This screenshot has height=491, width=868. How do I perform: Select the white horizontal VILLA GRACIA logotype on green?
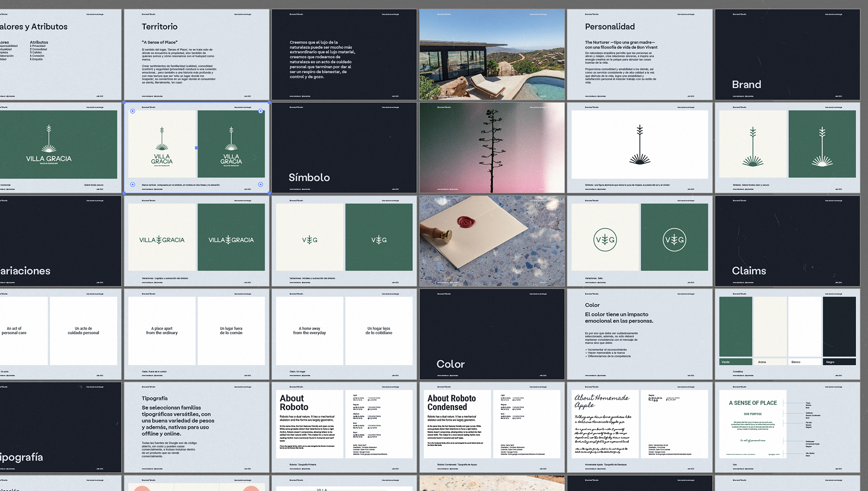click(x=231, y=240)
